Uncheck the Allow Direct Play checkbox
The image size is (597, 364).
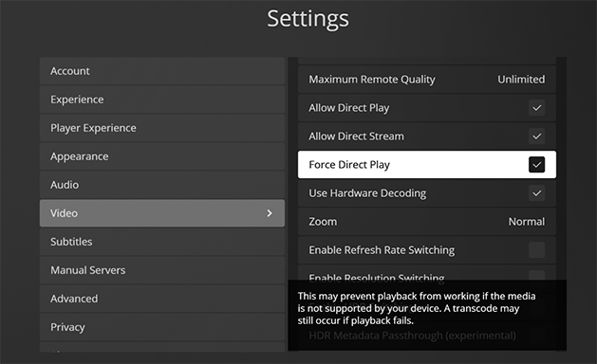pyautogui.click(x=537, y=108)
